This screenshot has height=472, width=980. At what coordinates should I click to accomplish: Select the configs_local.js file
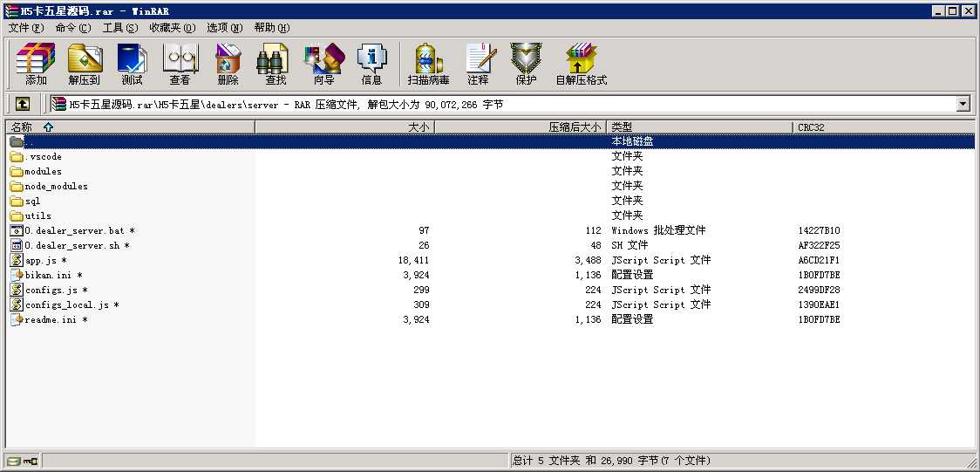pos(65,305)
